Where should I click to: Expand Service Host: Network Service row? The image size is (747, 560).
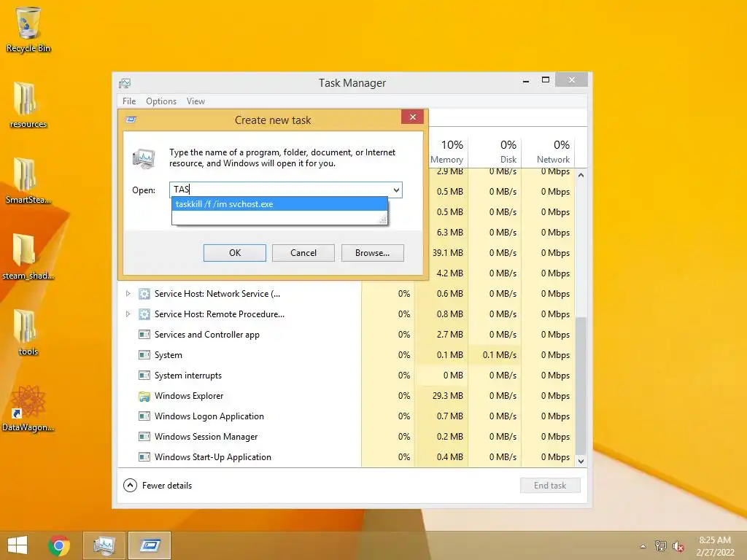[128, 294]
